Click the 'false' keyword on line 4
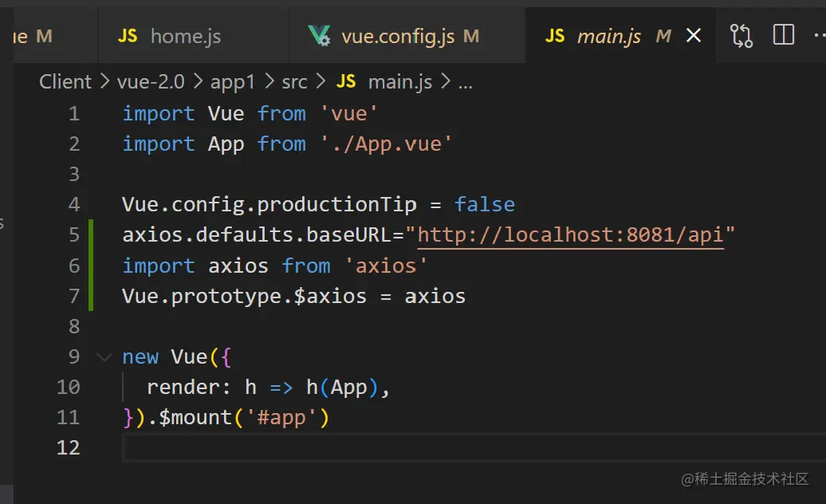Viewport: 826px width, 504px height. click(485, 204)
